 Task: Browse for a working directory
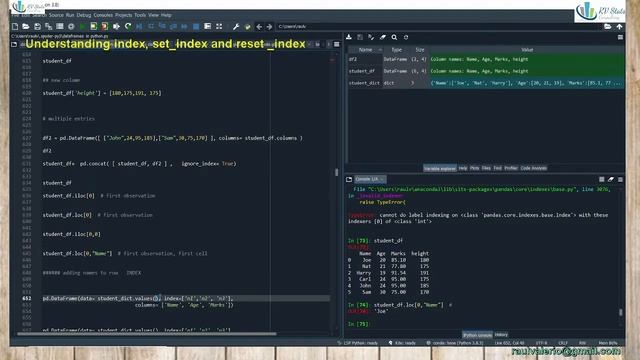pos(608,27)
